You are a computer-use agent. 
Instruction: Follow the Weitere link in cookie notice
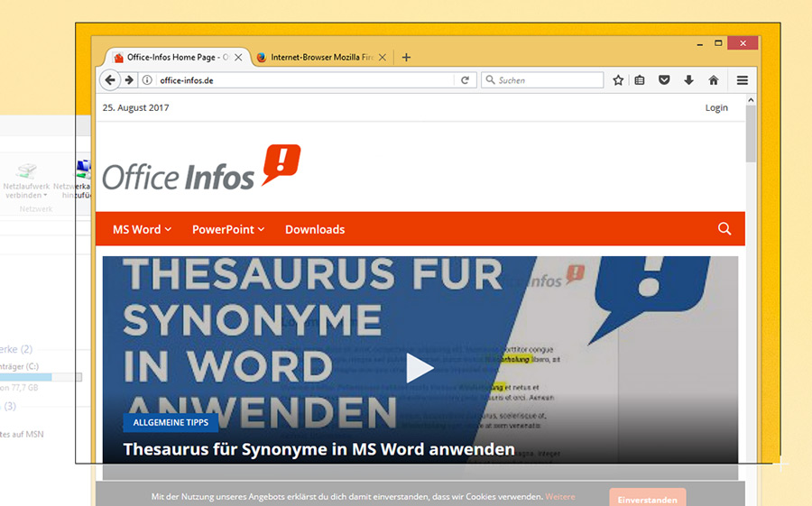tap(559, 497)
